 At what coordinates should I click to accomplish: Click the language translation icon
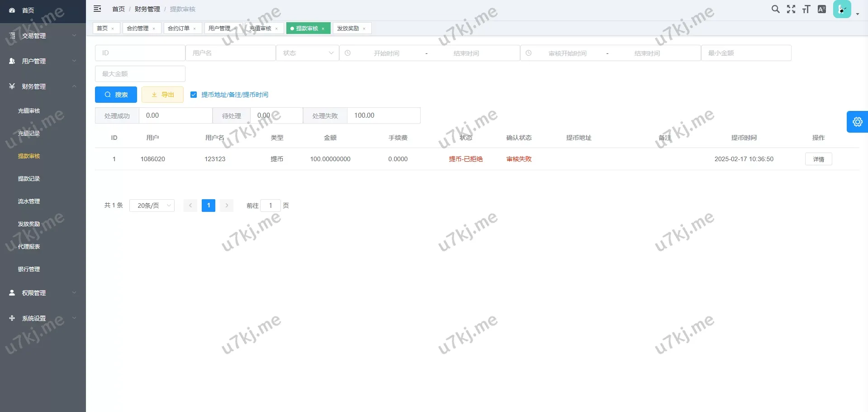[x=822, y=9]
